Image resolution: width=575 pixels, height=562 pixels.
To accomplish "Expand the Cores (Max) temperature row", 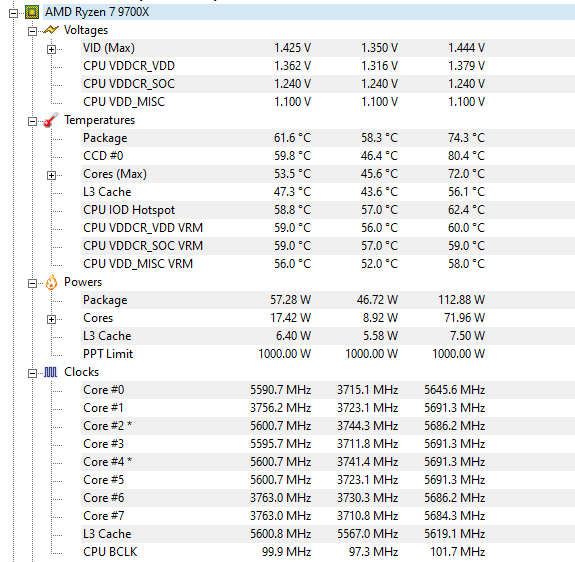I will pyautogui.click(x=51, y=175).
